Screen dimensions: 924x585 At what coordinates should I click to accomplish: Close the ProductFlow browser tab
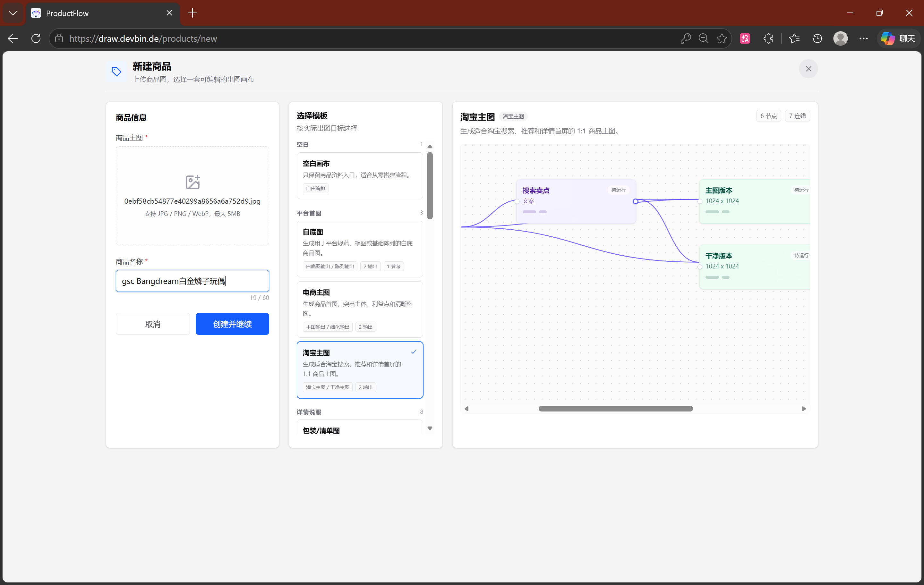tap(169, 13)
